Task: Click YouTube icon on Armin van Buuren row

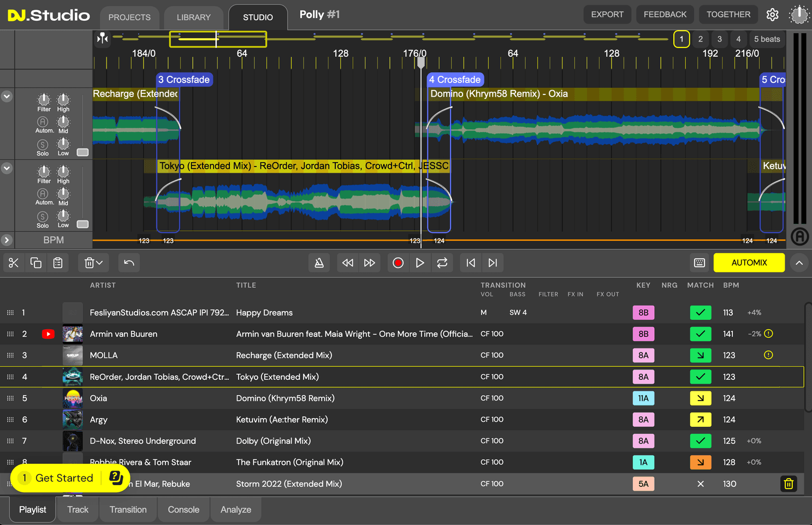Action: [48, 334]
